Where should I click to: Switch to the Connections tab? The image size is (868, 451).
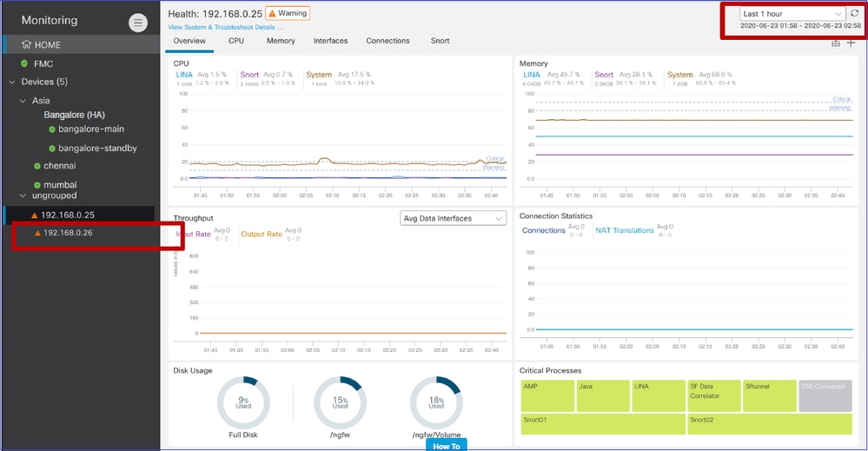[x=388, y=41]
